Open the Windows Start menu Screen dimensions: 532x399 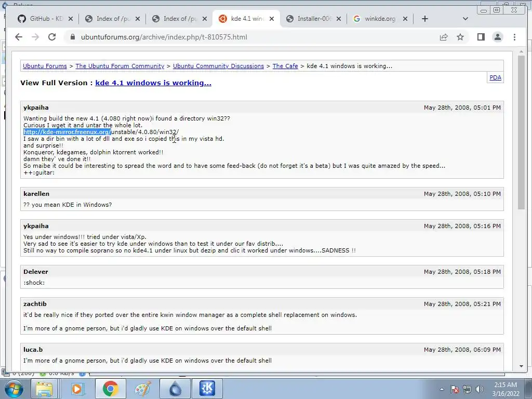[14, 389]
